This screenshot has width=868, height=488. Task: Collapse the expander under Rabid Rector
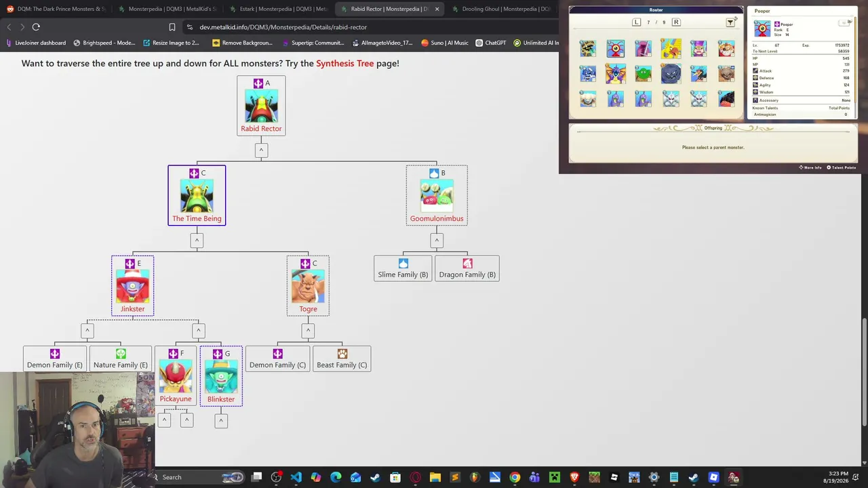click(x=261, y=150)
